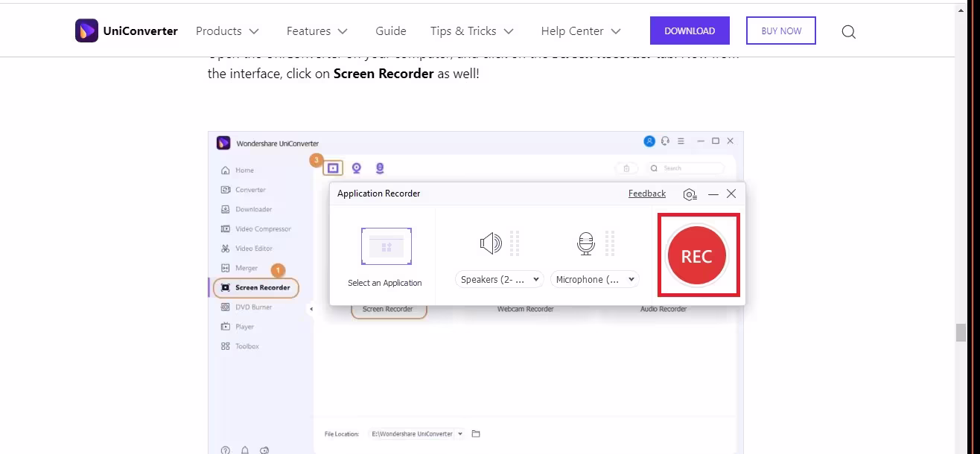Open Application Recorder settings gear icon
The image size is (980, 454).
690,194
